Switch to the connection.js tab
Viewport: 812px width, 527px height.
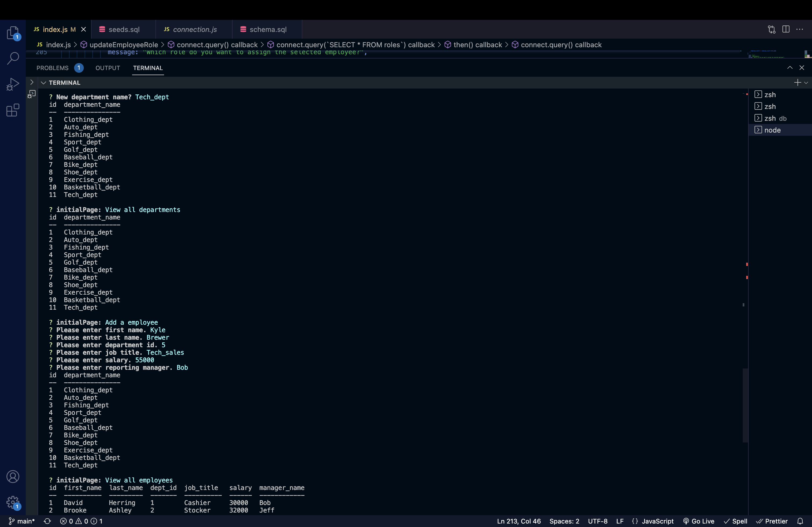click(x=194, y=30)
